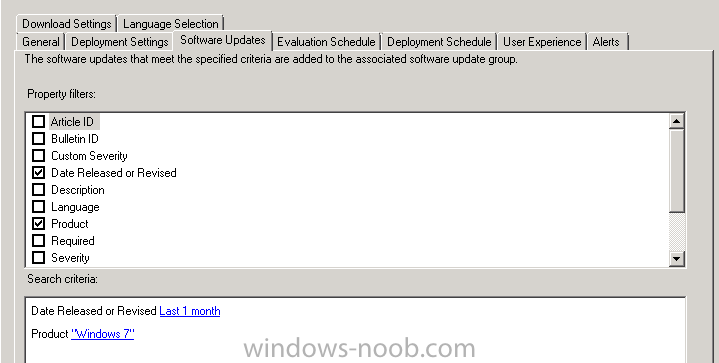Open the Deployment Settings tab
719x363 pixels.
(x=120, y=42)
